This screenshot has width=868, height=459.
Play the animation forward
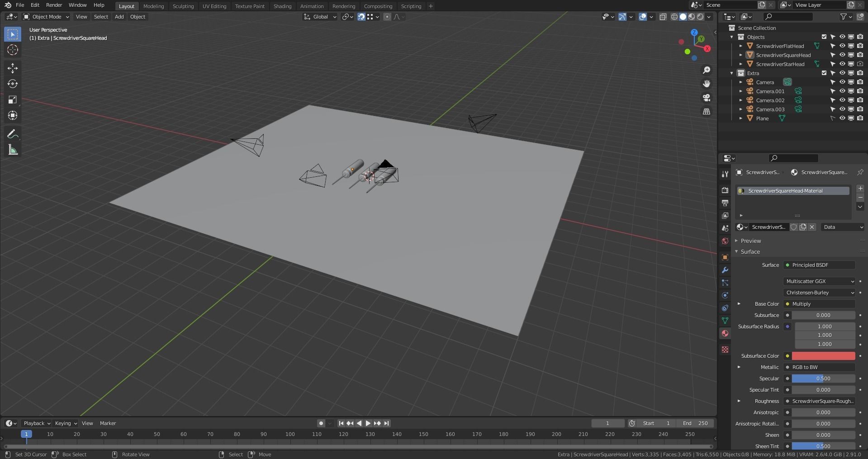coord(368,423)
